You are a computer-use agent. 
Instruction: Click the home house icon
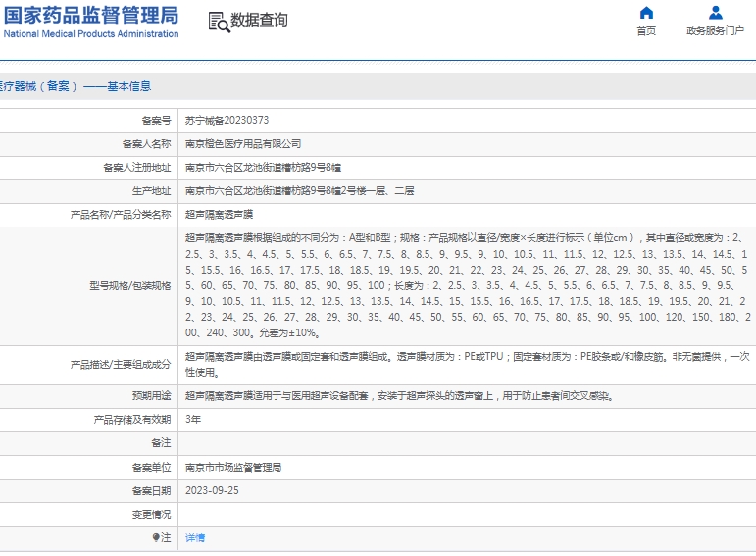(646, 13)
